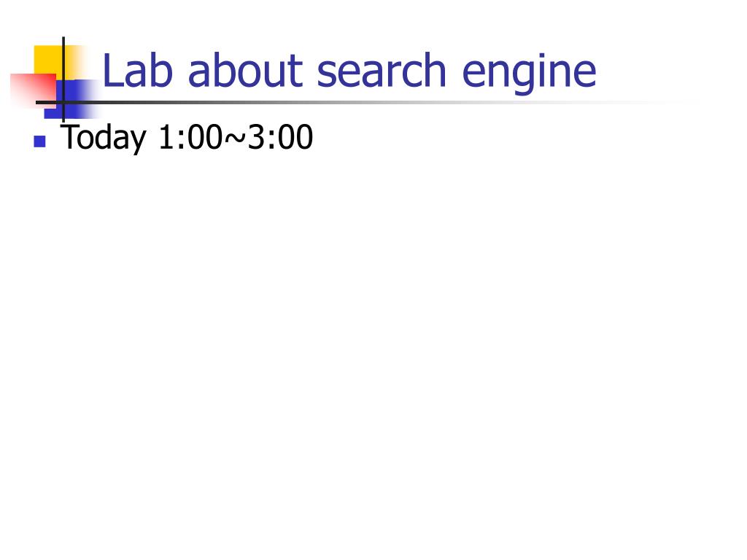
Task: Click the blue square in slide logo
Action: point(71,99)
